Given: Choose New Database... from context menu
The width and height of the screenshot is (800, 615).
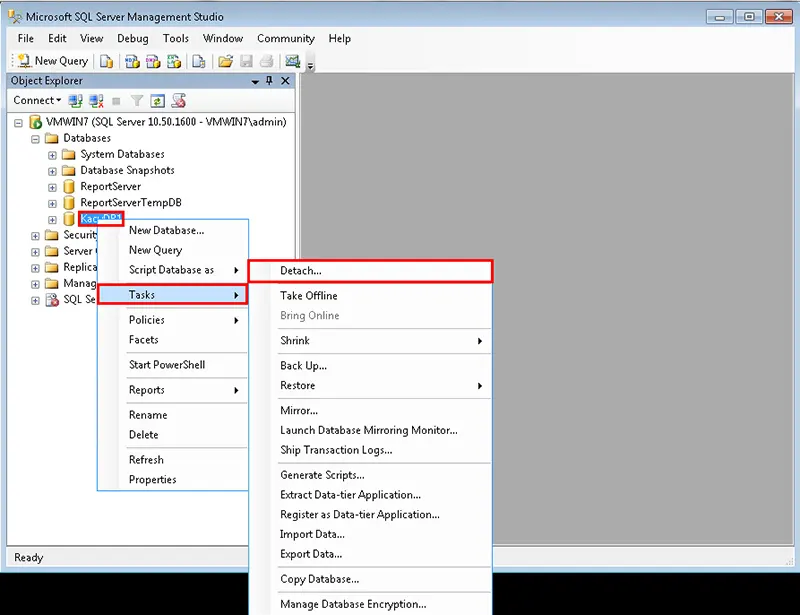Looking at the screenshot, I should (x=172, y=230).
